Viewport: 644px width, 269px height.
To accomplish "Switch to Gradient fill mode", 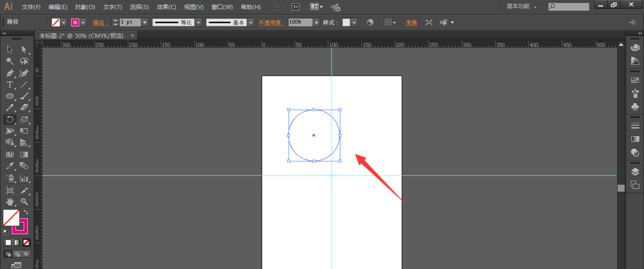I will [x=17, y=243].
